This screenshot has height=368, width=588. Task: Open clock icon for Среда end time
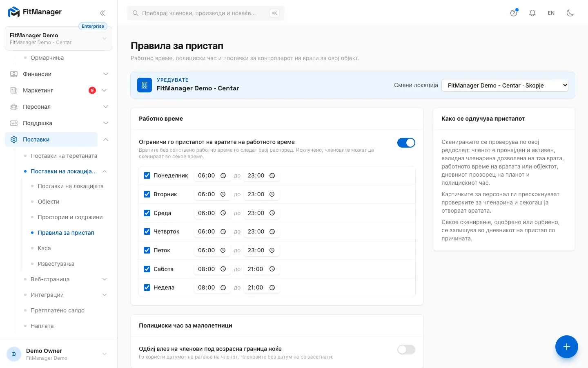point(272,213)
